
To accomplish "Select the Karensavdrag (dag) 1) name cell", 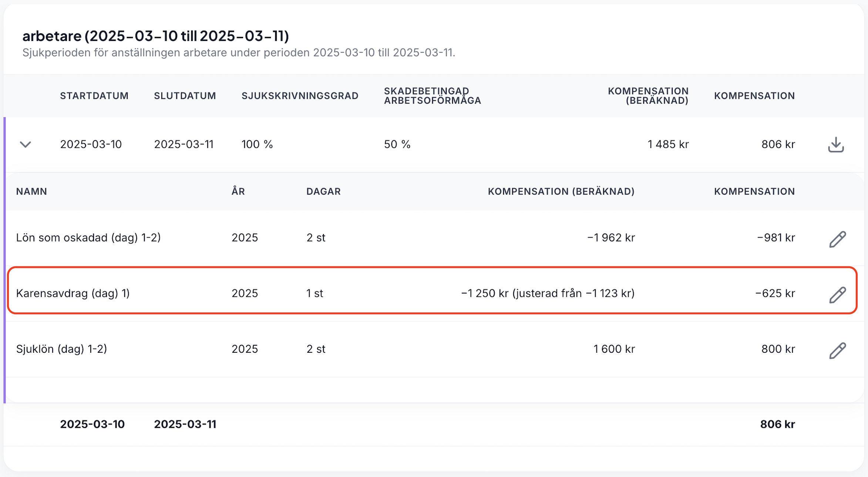I will [73, 293].
